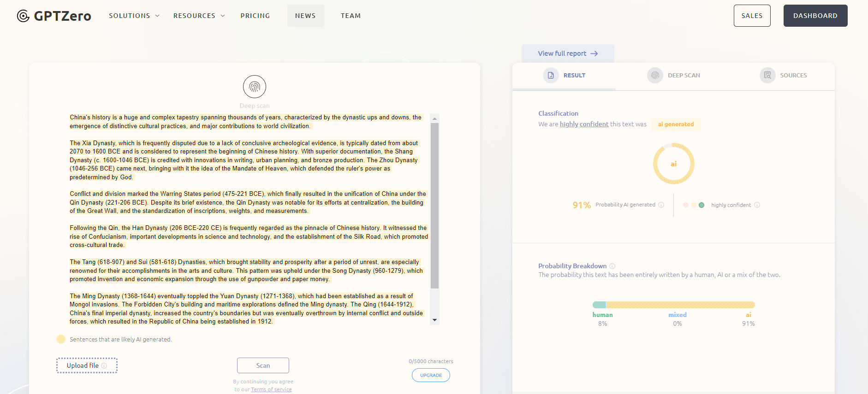The height and width of the screenshot is (394, 868).
Task: Click info icon beside Probability AI generated
Action: [x=661, y=205]
